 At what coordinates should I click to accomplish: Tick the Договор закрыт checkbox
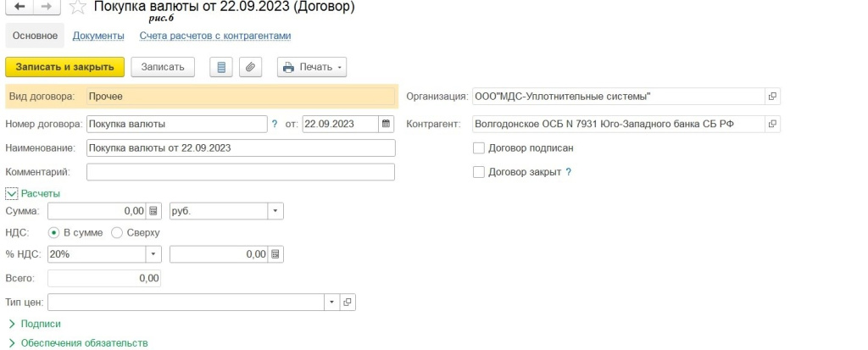pyautogui.click(x=479, y=172)
